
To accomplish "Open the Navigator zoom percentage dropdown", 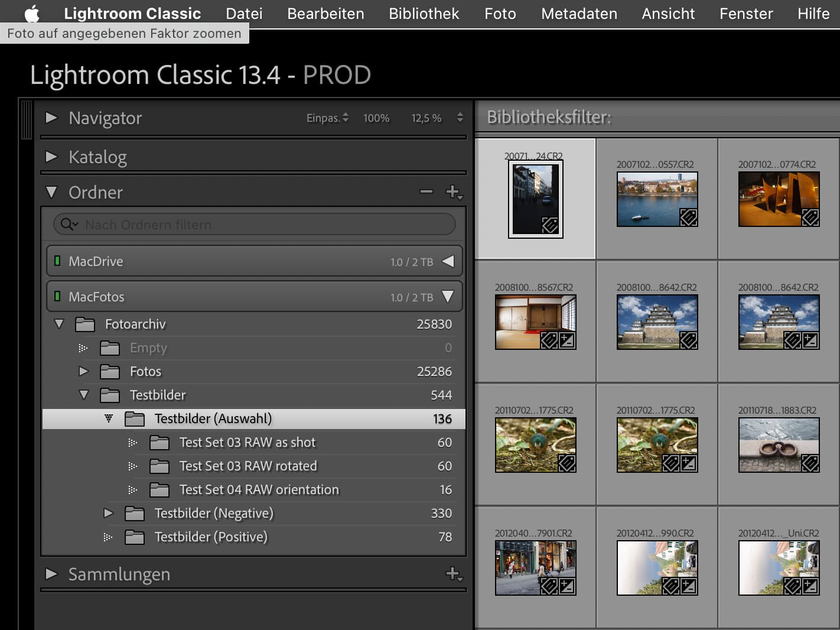I will point(460,118).
